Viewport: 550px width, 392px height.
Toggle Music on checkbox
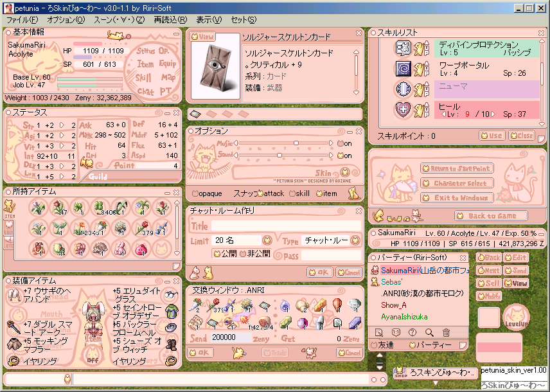pyautogui.click(x=341, y=143)
